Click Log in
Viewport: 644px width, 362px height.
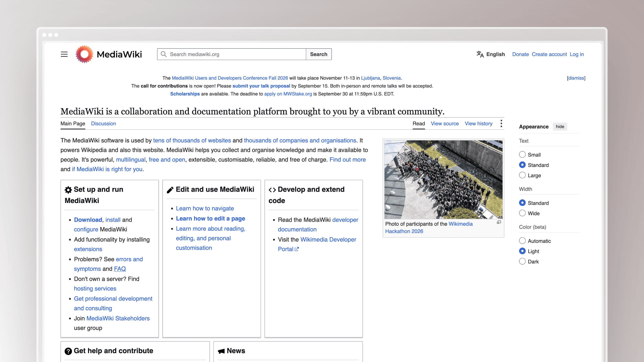pyautogui.click(x=577, y=54)
